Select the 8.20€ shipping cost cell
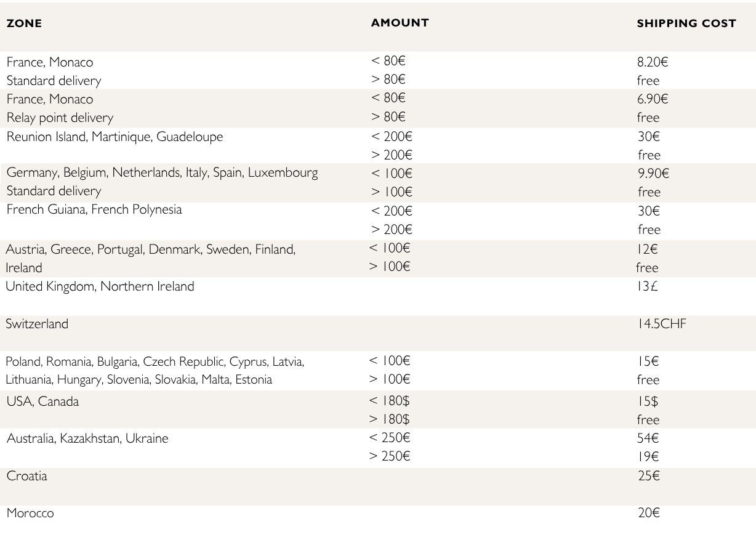Image resolution: width=756 pixels, height=540 pixels. tap(653, 62)
